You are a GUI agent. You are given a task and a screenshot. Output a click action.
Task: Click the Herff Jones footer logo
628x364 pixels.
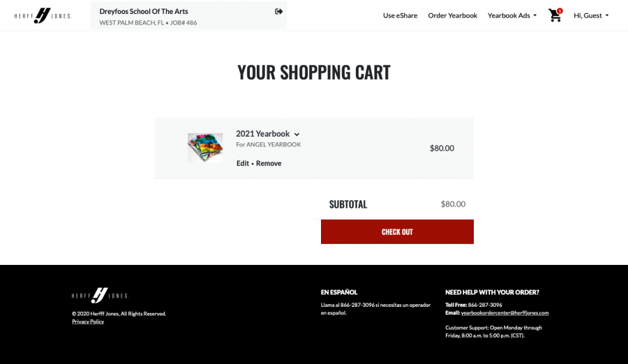click(100, 296)
